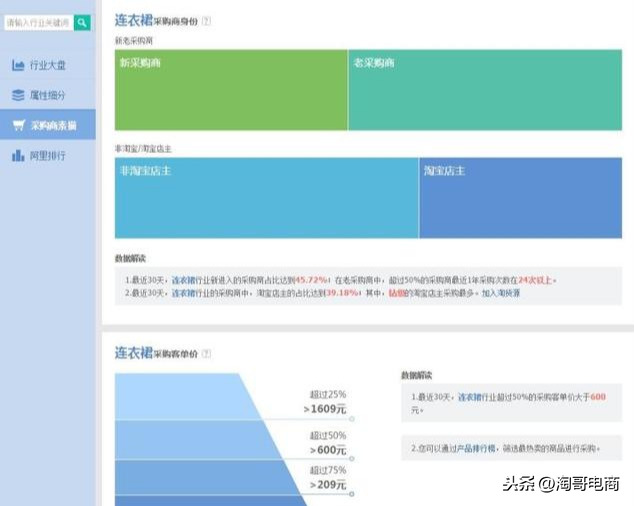The height and width of the screenshot is (506, 634).
Task: Click the green search magnifier button
Action: tap(82, 23)
